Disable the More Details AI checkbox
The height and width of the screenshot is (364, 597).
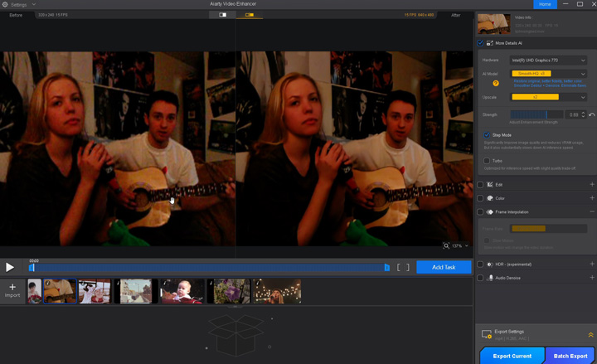pyautogui.click(x=480, y=42)
